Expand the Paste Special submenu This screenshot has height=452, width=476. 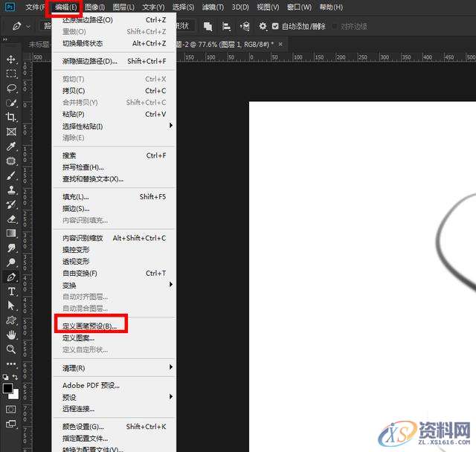(x=114, y=126)
